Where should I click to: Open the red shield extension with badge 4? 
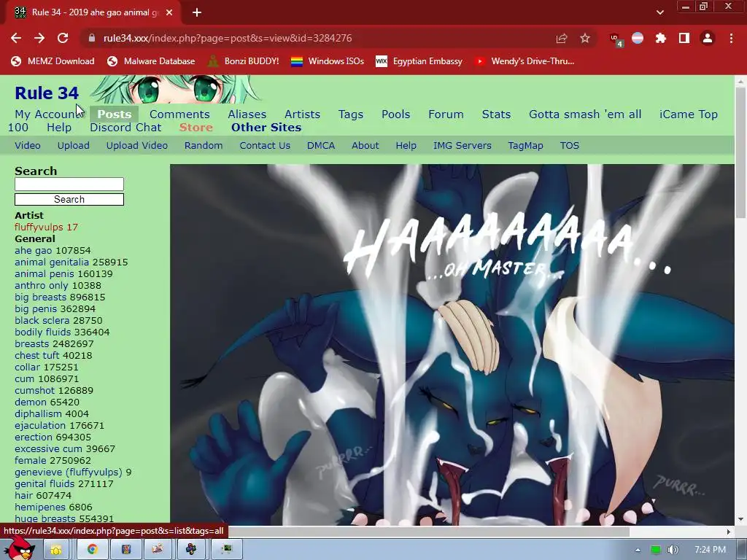click(616, 39)
